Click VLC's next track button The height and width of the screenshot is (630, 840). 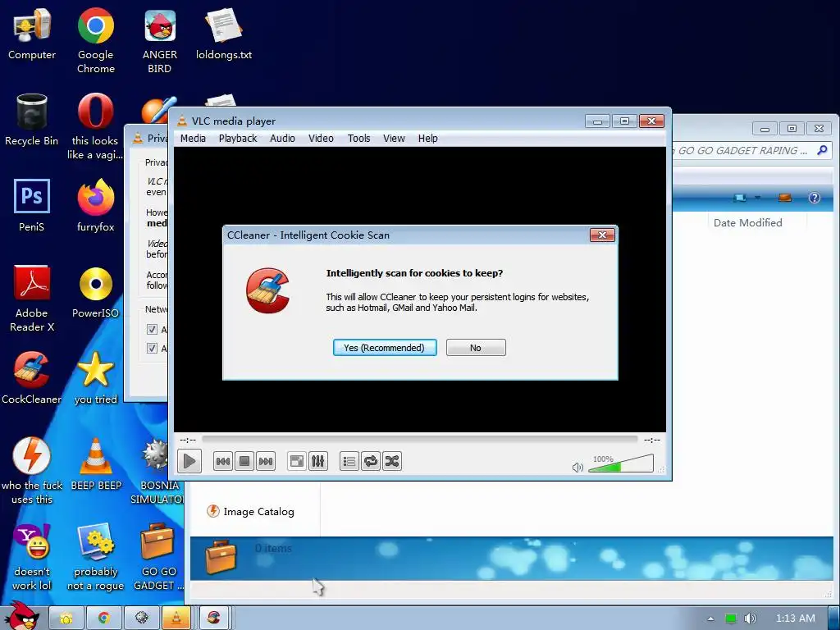click(266, 461)
